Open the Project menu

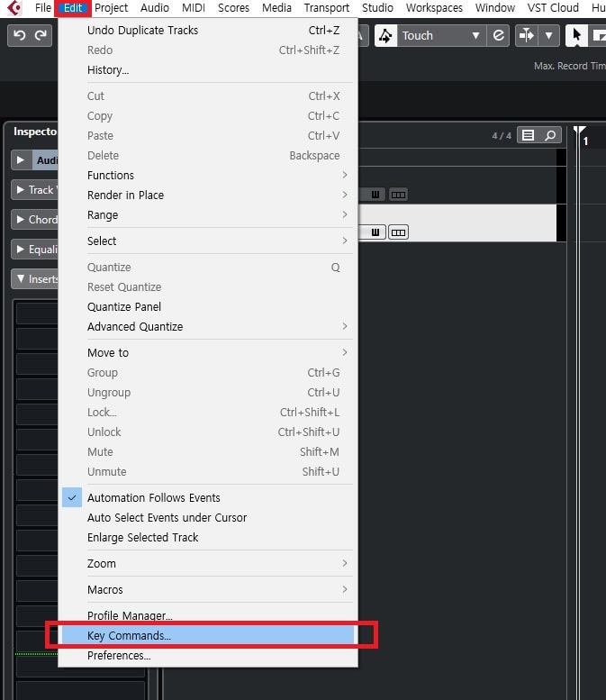pos(111,7)
